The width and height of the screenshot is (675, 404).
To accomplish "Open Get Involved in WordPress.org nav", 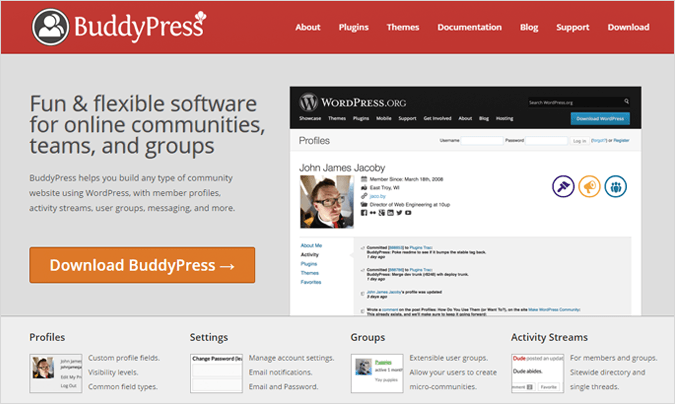I will click(x=437, y=118).
